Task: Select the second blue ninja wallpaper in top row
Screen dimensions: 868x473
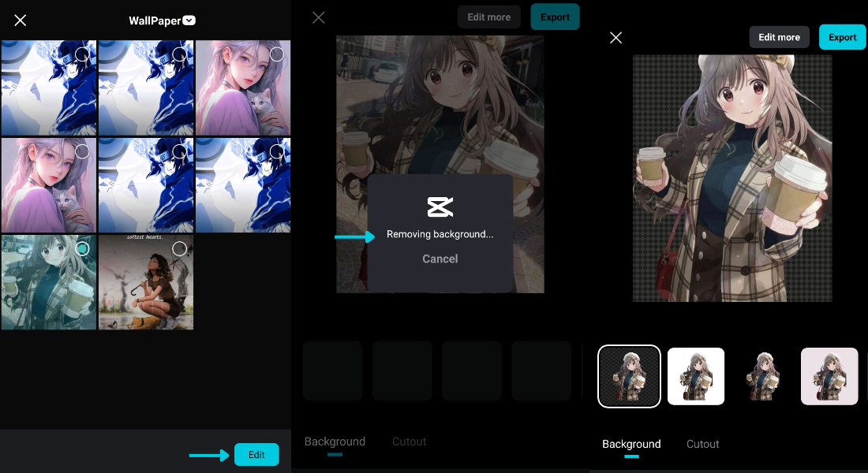Action: click(179, 54)
